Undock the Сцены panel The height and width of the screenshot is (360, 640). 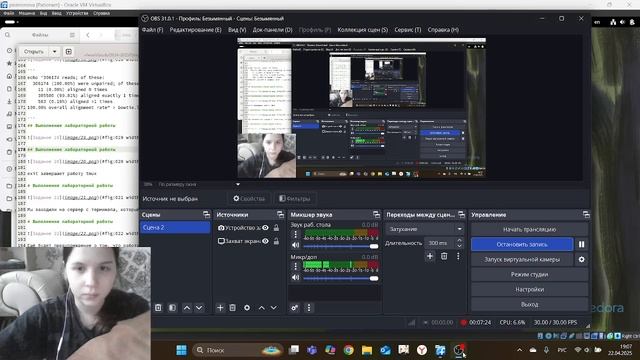pos(206,215)
